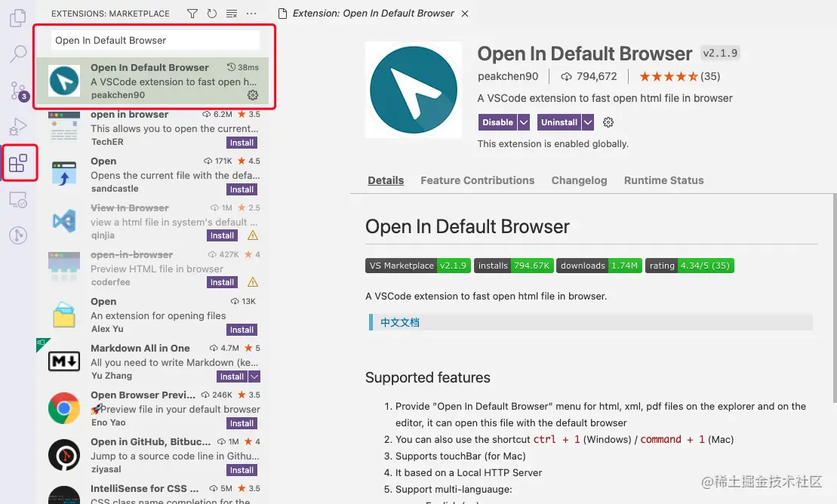Click the warning icon on open-in-browser by coderfee
The width and height of the screenshot is (837, 504).
253,282
